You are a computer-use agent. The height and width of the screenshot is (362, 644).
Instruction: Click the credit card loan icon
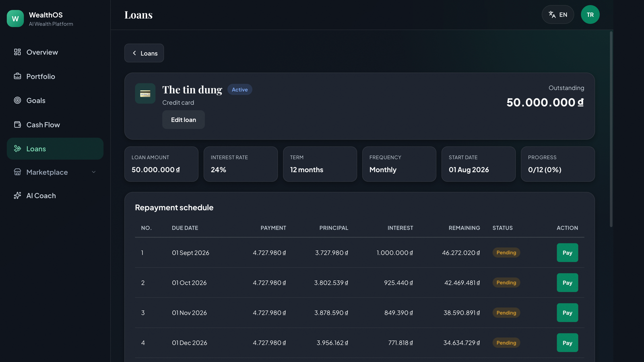tap(145, 93)
